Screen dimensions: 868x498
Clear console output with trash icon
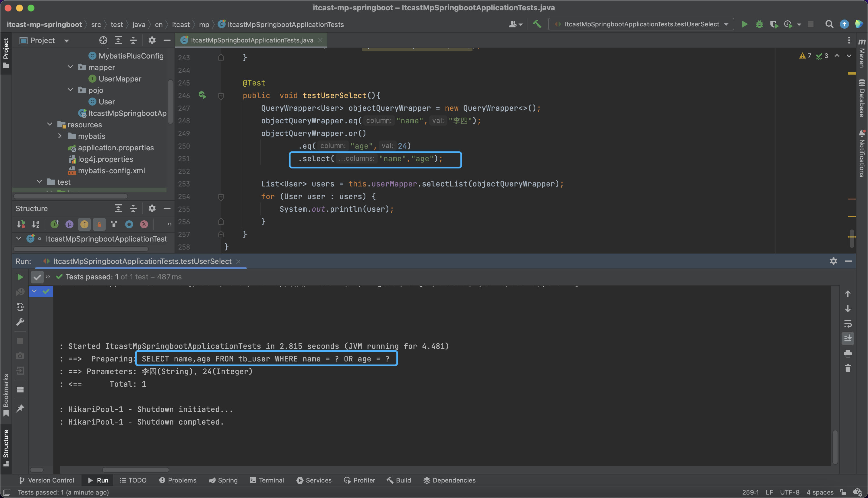coord(848,368)
